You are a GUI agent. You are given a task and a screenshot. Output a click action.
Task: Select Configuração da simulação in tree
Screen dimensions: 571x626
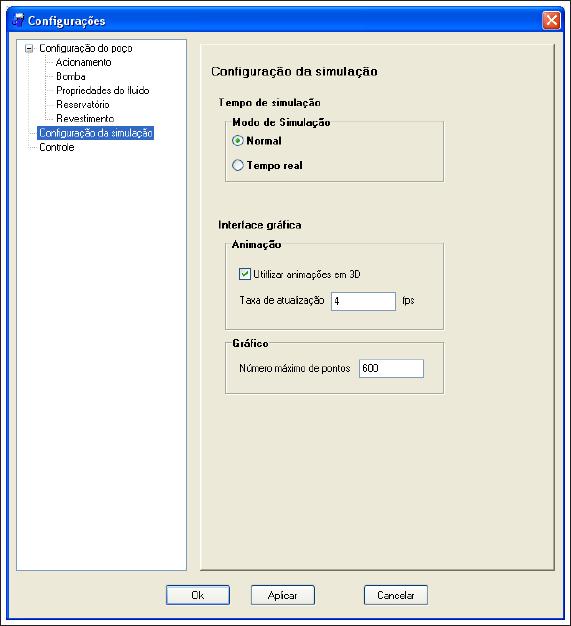(x=95, y=133)
